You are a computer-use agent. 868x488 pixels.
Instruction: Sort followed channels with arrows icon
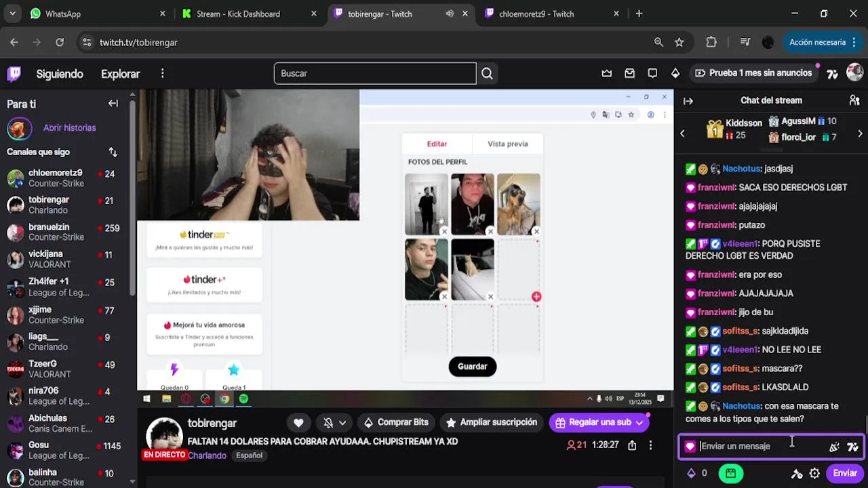[113, 152]
